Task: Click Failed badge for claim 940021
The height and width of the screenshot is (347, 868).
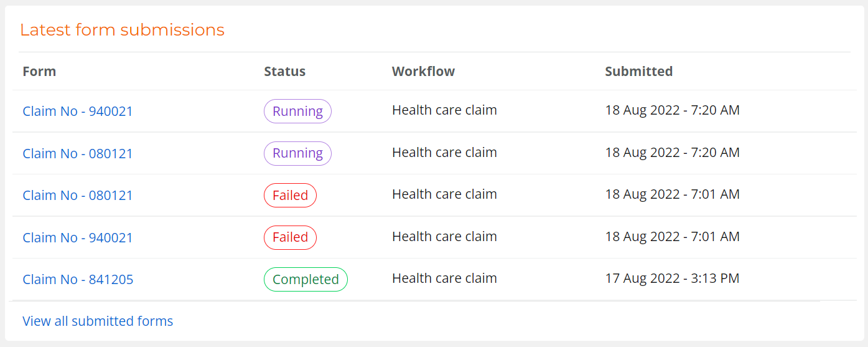Action: pyautogui.click(x=290, y=237)
